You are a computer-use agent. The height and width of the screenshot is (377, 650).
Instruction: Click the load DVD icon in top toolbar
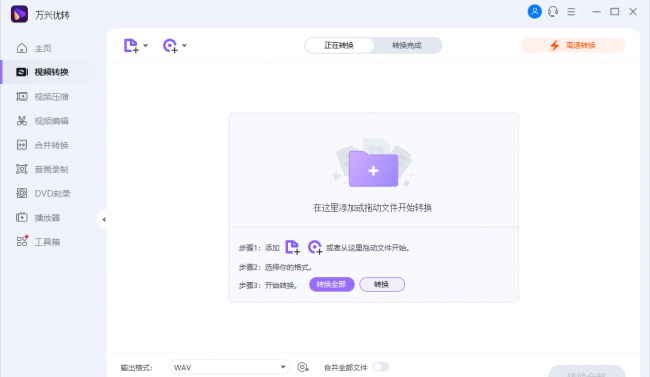click(x=170, y=46)
